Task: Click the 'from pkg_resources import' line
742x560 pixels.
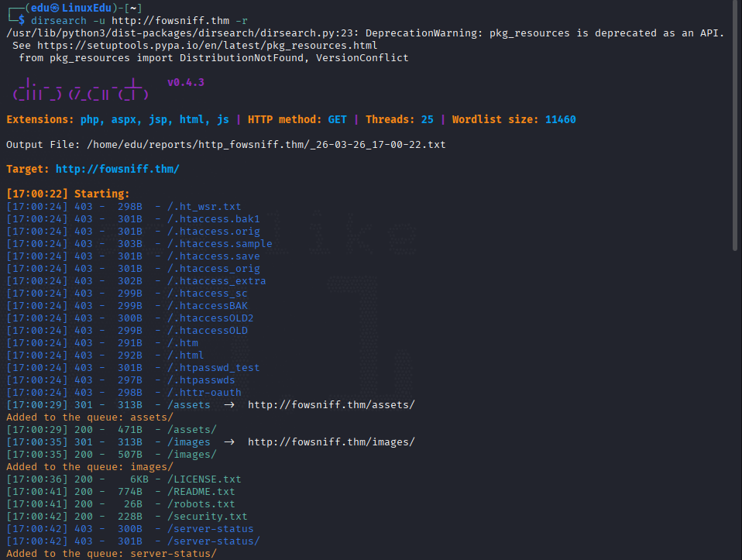Action: coord(214,58)
